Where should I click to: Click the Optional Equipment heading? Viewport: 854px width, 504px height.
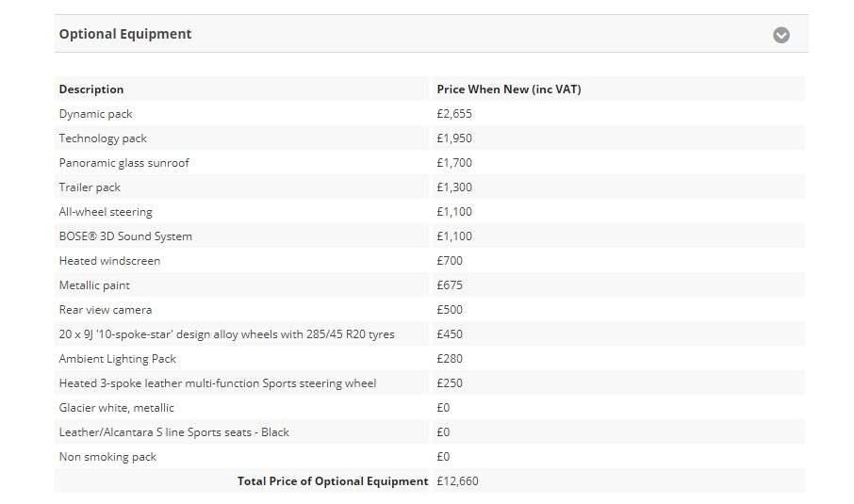pyautogui.click(x=125, y=34)
